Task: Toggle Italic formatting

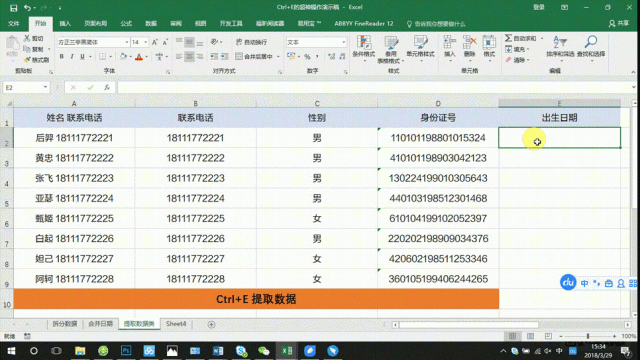Action: pyautogui.click(x=72, y=56)
